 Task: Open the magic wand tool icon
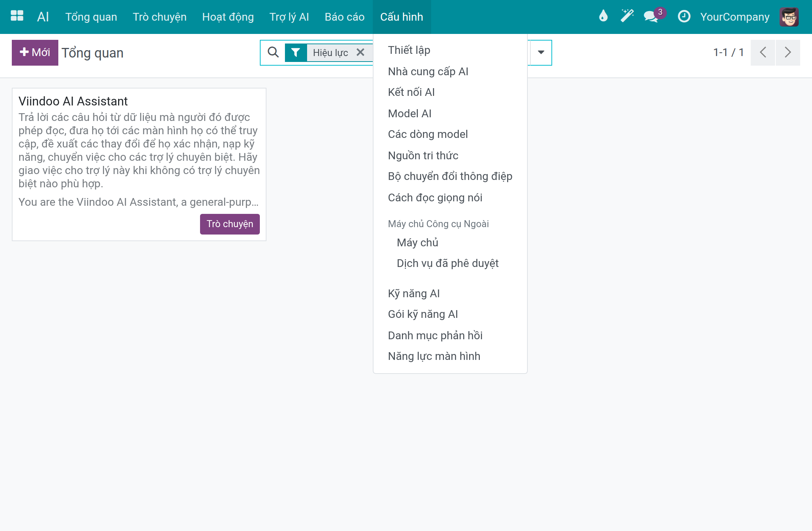click(627, 16)
